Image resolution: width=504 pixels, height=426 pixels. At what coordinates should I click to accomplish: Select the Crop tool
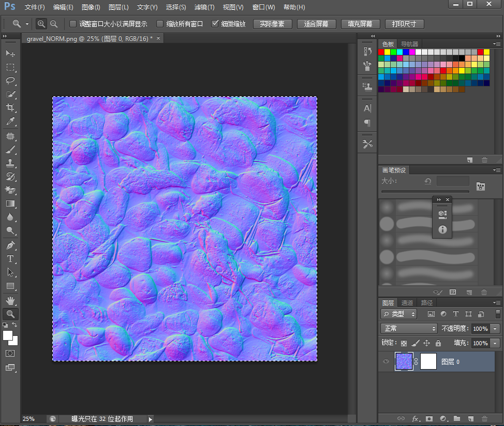(x=10, y=108)
